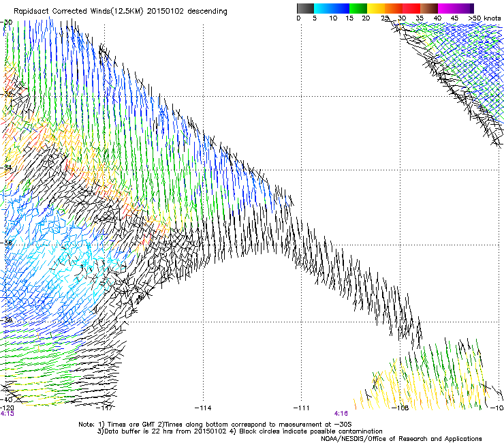Click the brown 35-40 knots legend swatch

[x=429, y=8]
